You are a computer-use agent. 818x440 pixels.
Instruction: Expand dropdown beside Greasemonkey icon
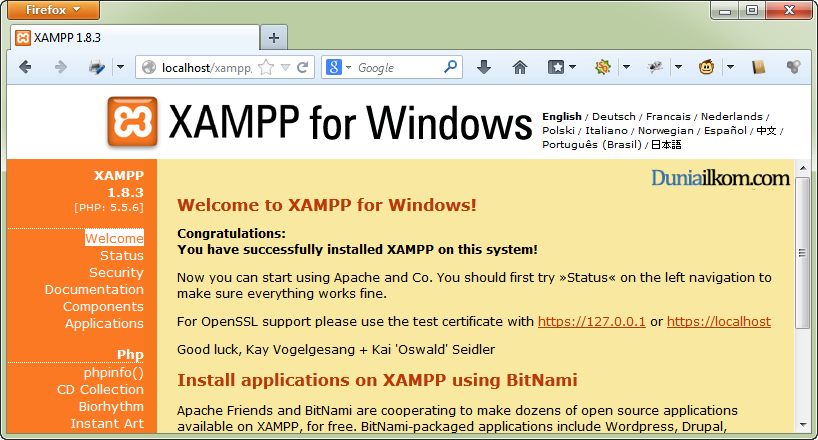(730, 67)
